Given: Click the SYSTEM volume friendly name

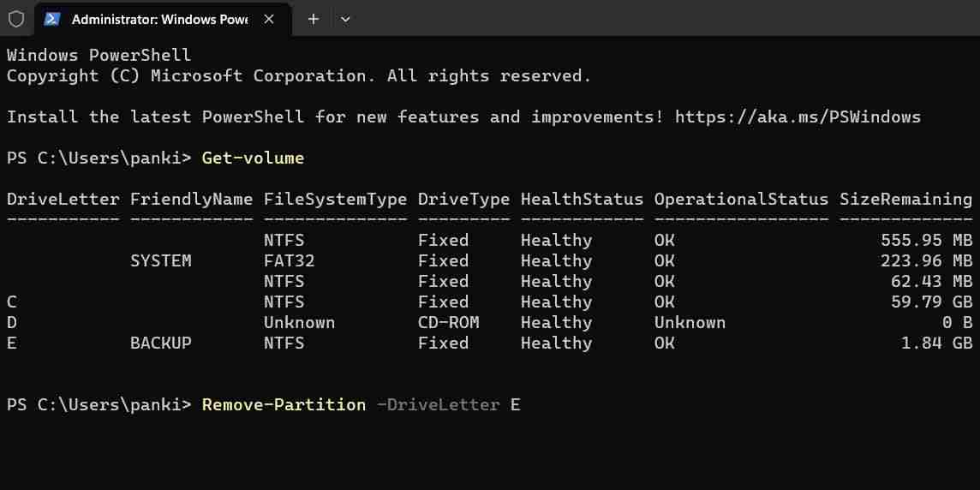Looking at the screenshot, I should [160, 260].
